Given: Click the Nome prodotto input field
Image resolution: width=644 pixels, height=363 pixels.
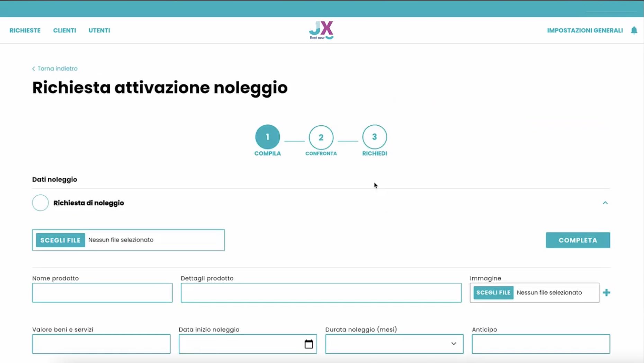Looking at the screenshot, I should [102, 293].
